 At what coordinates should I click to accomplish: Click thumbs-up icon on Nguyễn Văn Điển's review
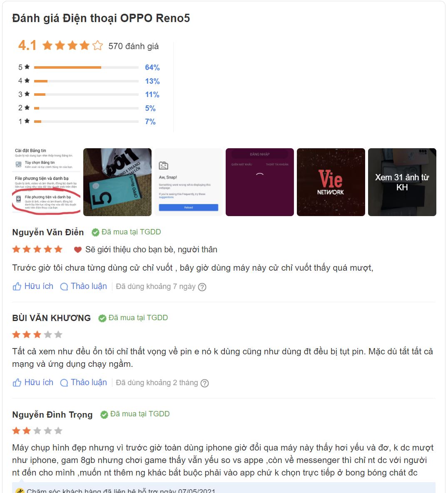tap(17, 286)
